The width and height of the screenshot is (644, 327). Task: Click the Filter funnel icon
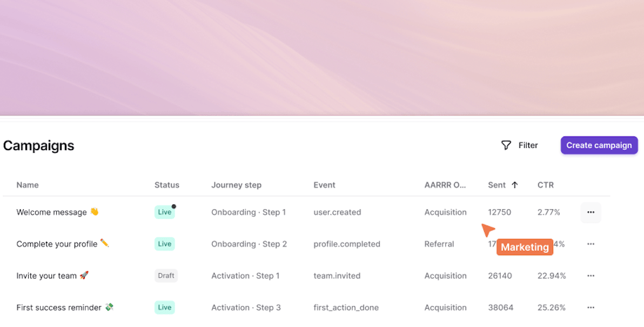click(x=506, y=145)
